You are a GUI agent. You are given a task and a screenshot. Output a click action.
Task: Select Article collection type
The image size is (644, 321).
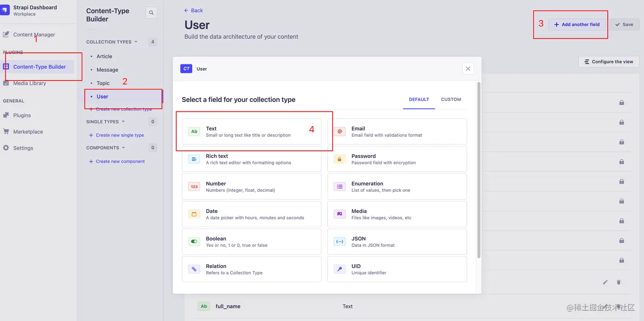[x=104, y=56]
